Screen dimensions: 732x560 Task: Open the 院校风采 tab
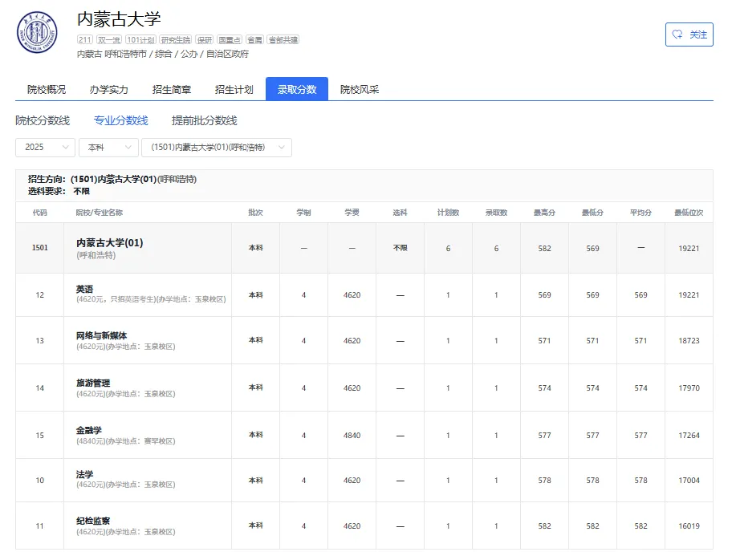(360, 89)
